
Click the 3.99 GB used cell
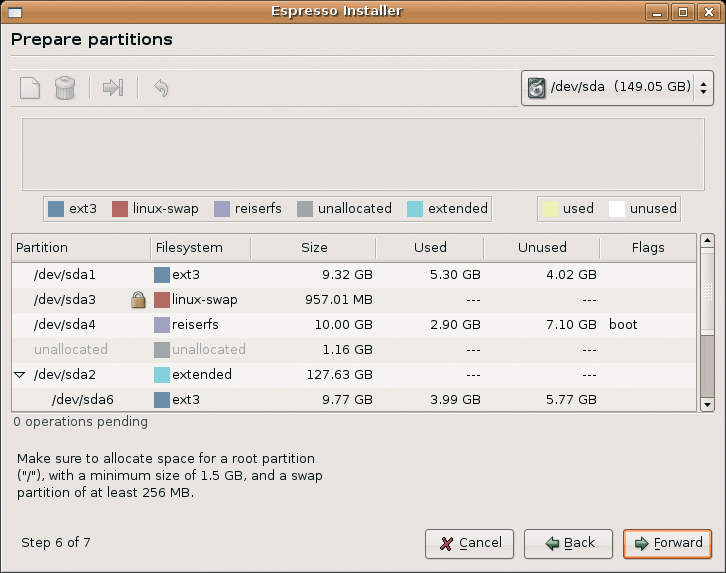click(455, 400)
